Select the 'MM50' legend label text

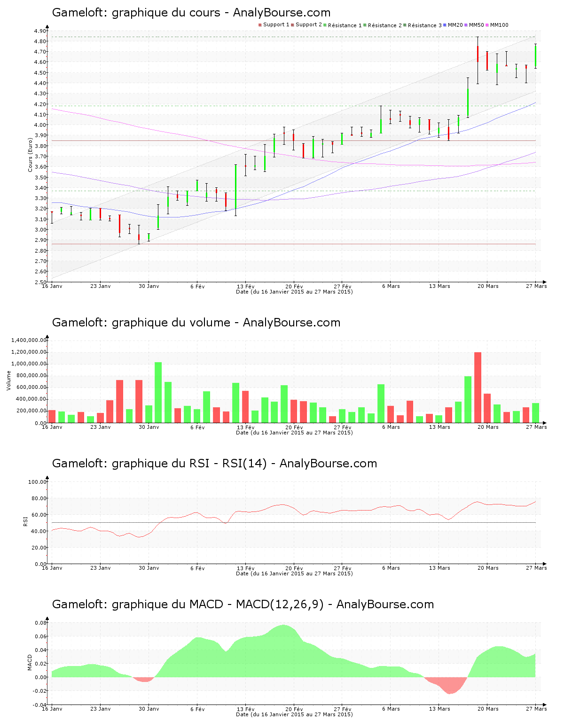pyautogui.click(x=477, y=25)
